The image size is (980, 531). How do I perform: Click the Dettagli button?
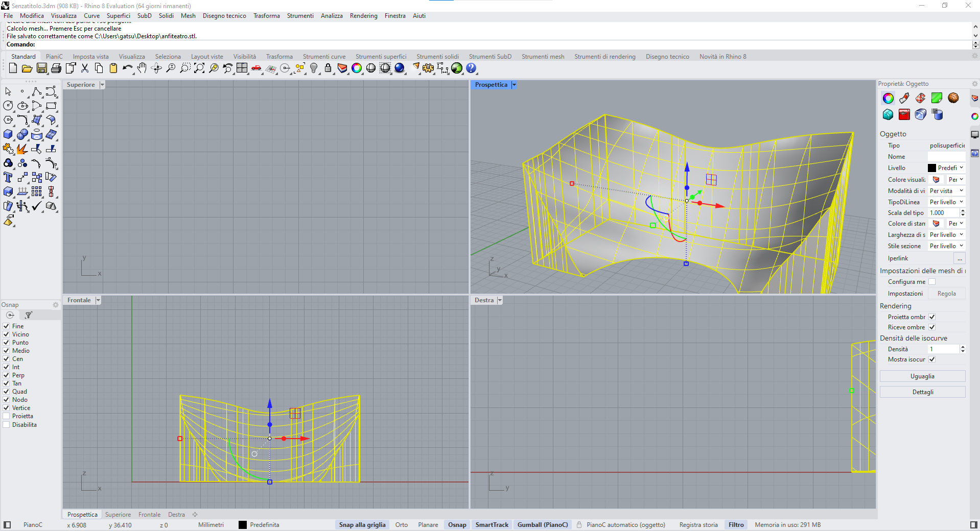(x=922, y=392)
